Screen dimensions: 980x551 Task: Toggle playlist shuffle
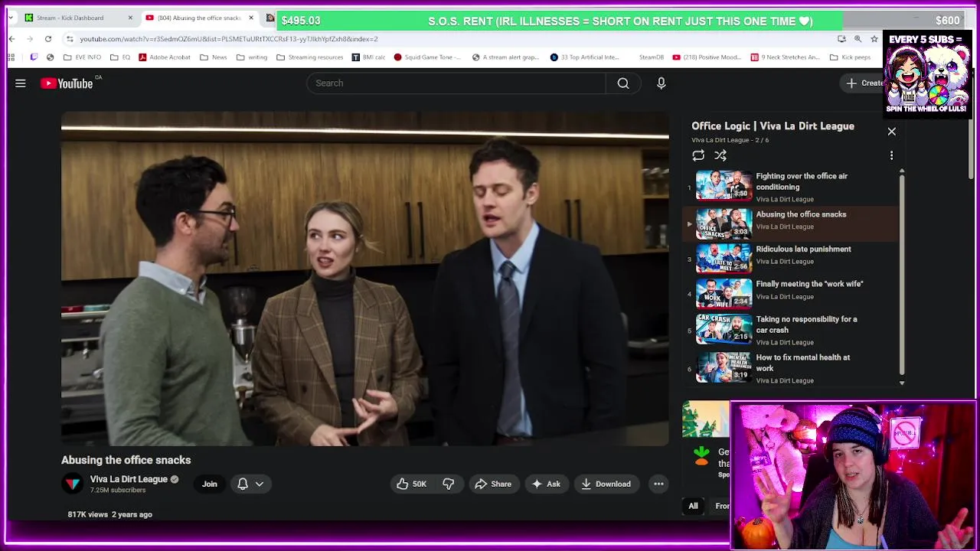point(720,155)
